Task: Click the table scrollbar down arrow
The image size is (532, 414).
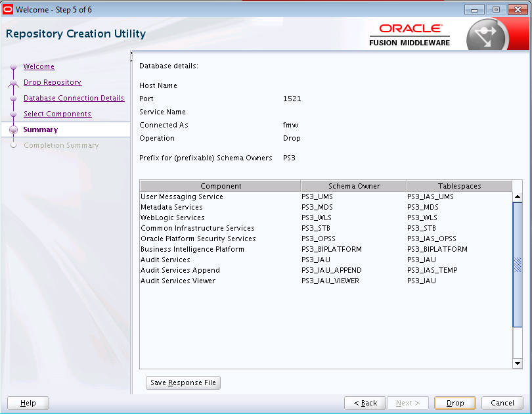Action: click(x=518, y=363)
